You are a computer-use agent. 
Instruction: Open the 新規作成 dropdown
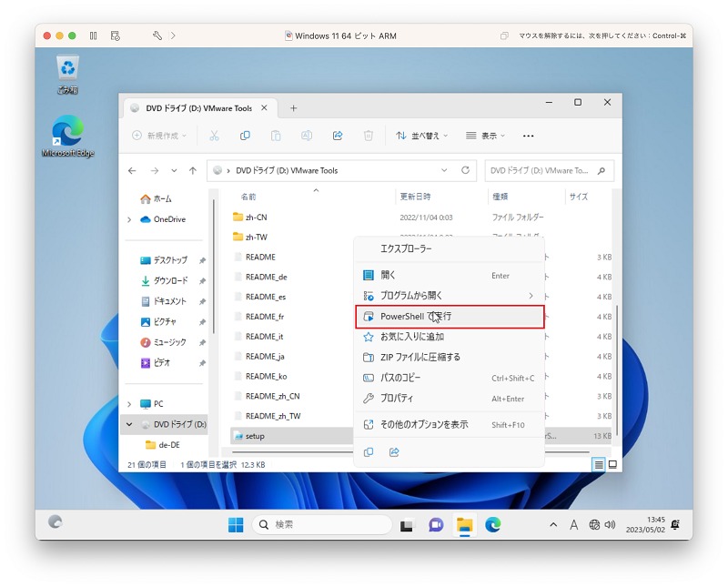(x=159, y=136)
